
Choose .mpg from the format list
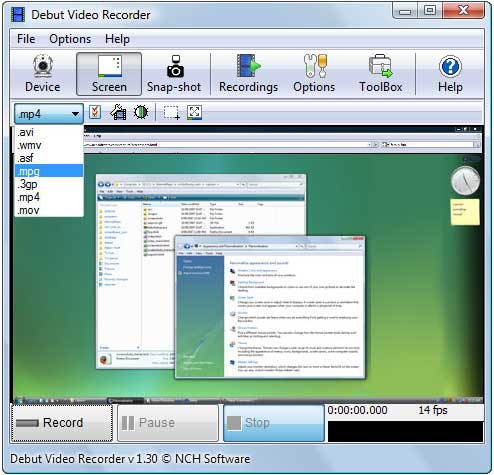49,171
